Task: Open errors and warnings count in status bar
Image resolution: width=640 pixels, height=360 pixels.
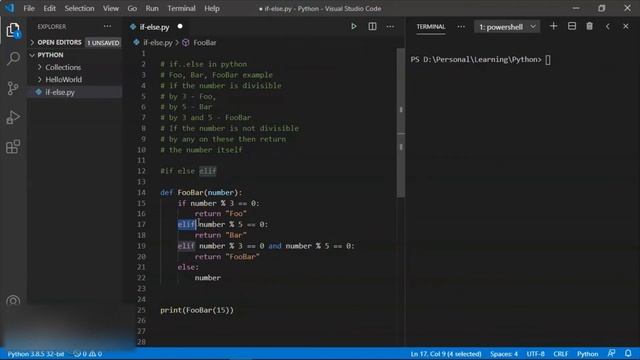Action: click(88, 354)
